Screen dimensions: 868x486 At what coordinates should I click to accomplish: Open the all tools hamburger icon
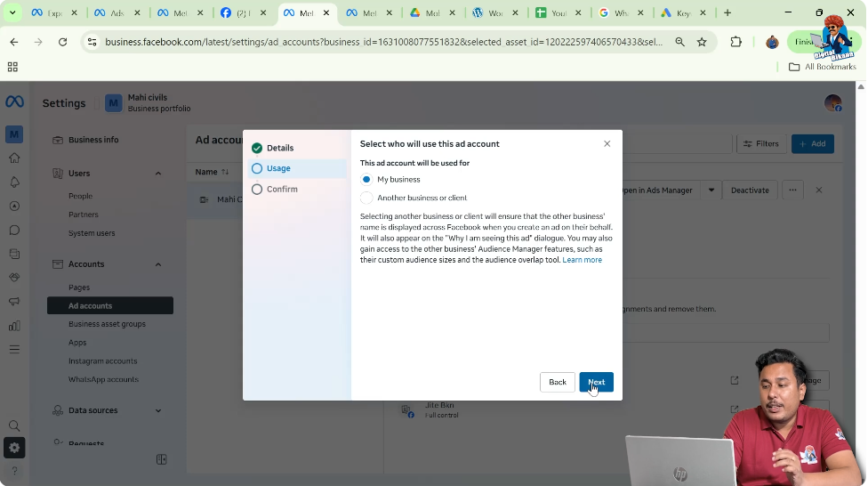pos(14,349)
